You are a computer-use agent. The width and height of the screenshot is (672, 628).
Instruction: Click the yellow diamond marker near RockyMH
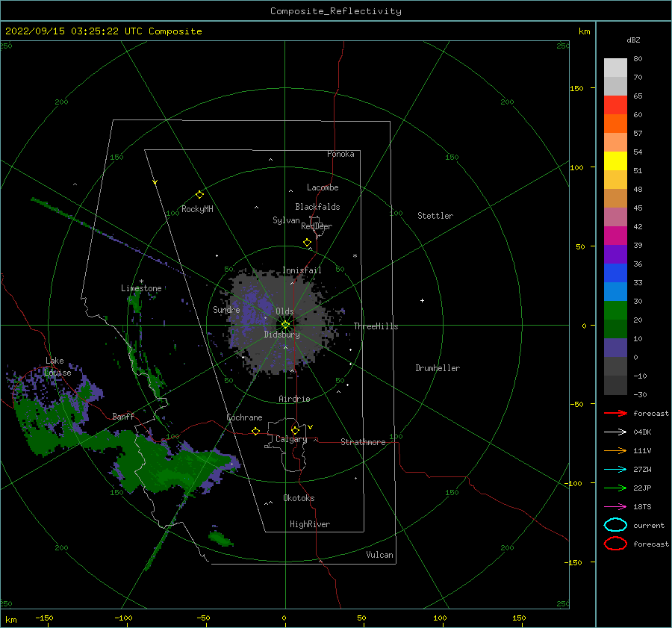199,195
